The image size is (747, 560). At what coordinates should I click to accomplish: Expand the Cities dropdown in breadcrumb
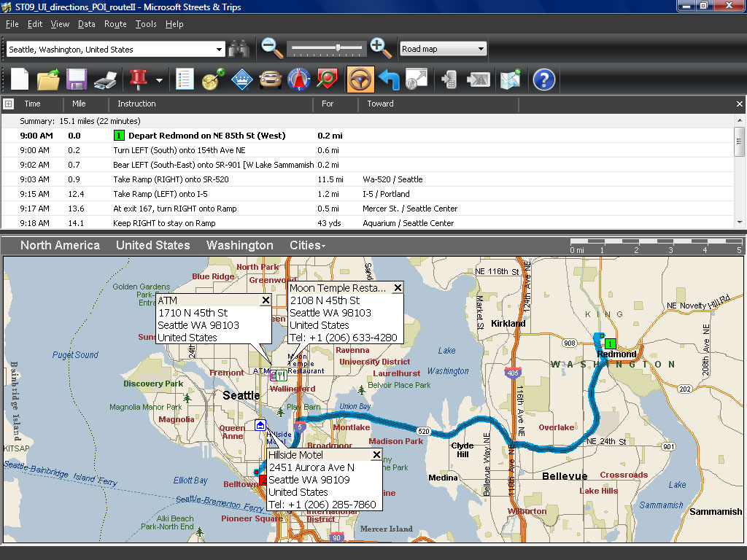(307, 245)
